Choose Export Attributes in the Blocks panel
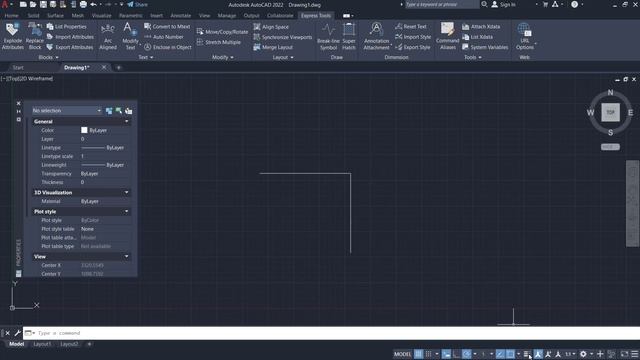This screenshot has width=640, height=360. (70, 47)
